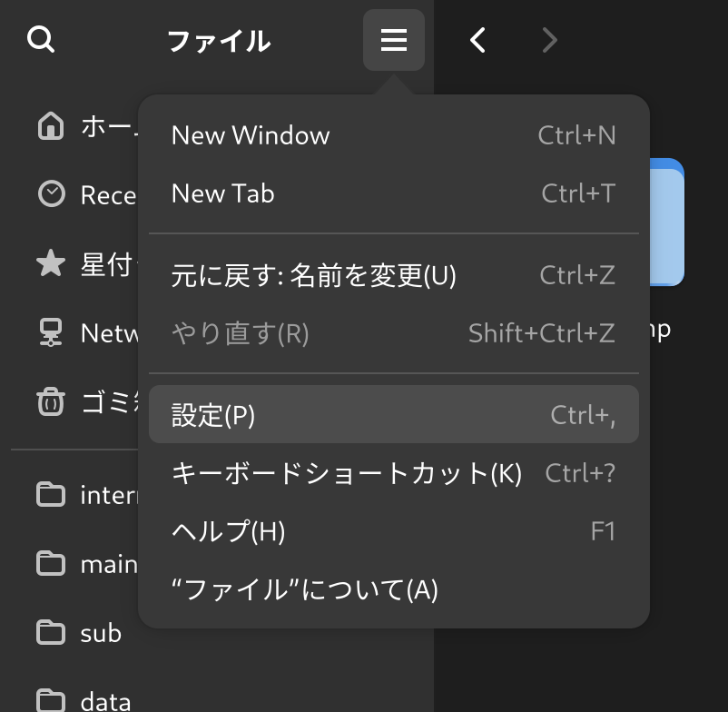Open Trash via the trash can icon
The height and width of the screenshot is (712, 728).
[51, 401]
